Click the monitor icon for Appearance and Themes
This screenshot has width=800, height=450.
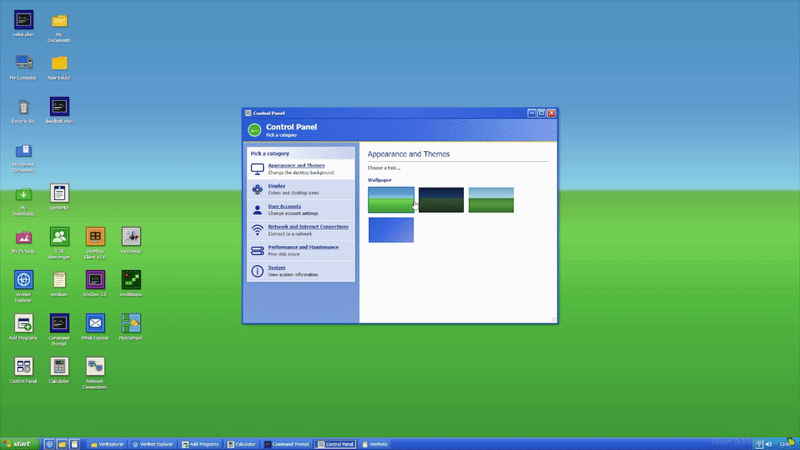[x=257, y=169]
